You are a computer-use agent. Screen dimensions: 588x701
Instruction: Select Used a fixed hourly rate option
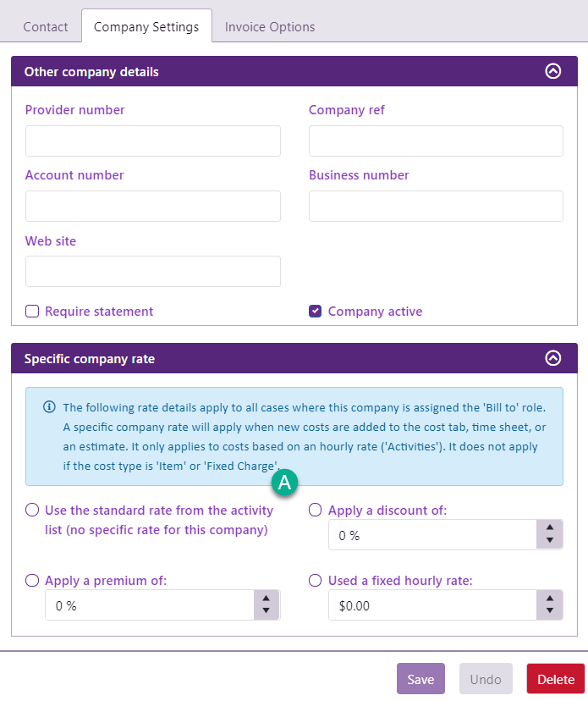316,580
